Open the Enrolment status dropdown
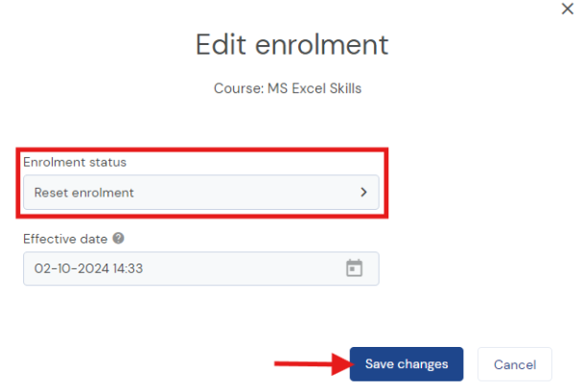Viewport: 584px width, 392px height. click(201, 192)
